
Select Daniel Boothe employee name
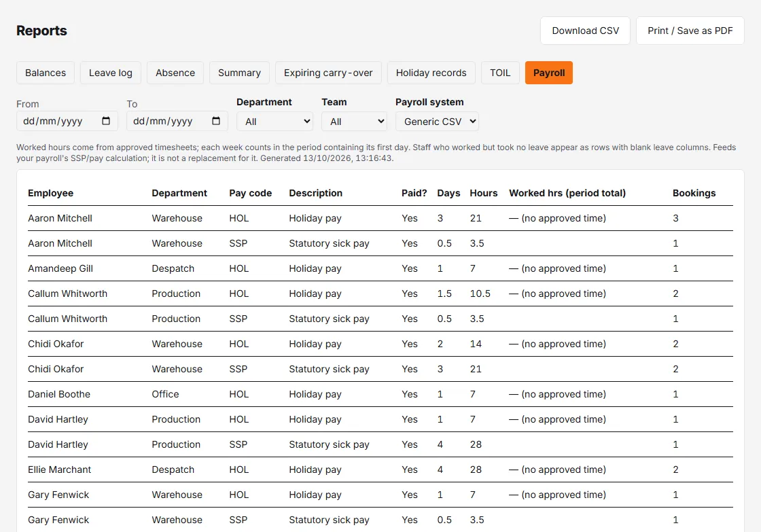tap(58, 394)
